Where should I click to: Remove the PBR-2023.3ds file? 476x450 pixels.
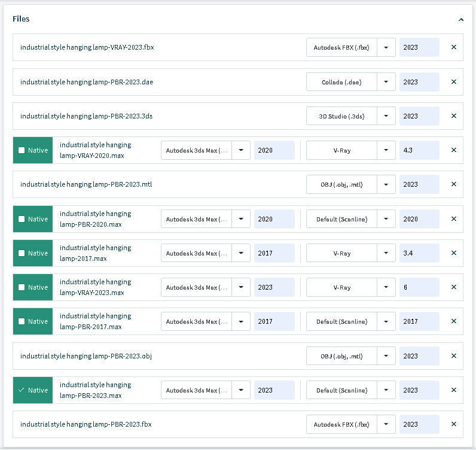pyautogui.click(x=453, y=116)
